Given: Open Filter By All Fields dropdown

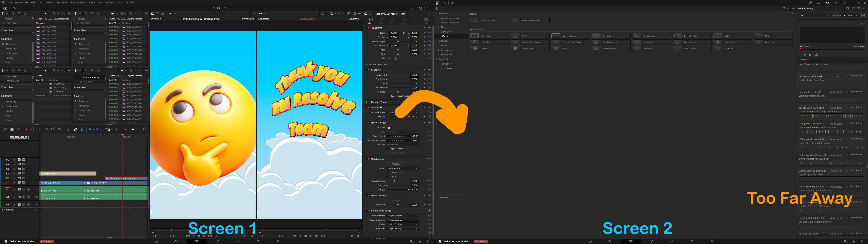Looking at the screenshot, I should (x=851, y=15).
